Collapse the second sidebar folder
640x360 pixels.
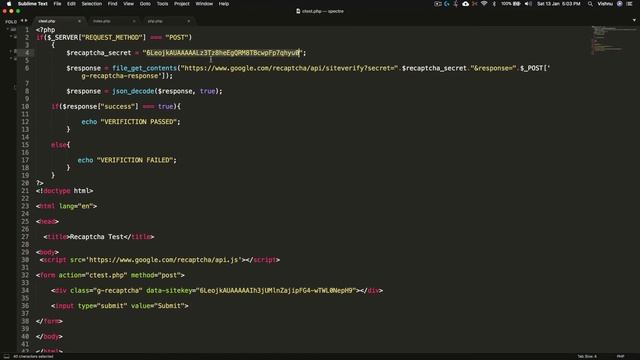[11, 37]
